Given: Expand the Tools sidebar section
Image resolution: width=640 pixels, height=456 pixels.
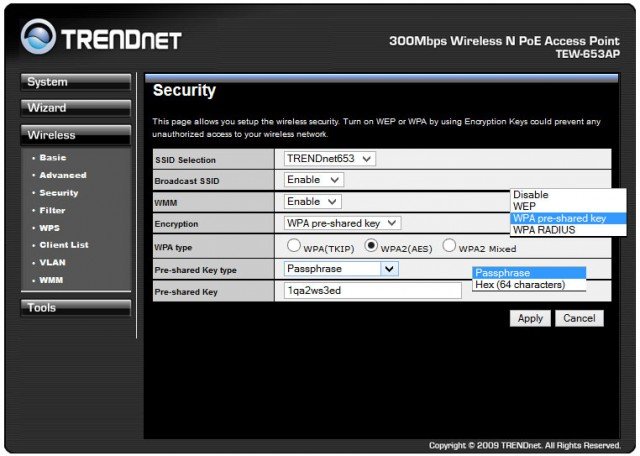Looking at the screenshot, I should [76, 308].
